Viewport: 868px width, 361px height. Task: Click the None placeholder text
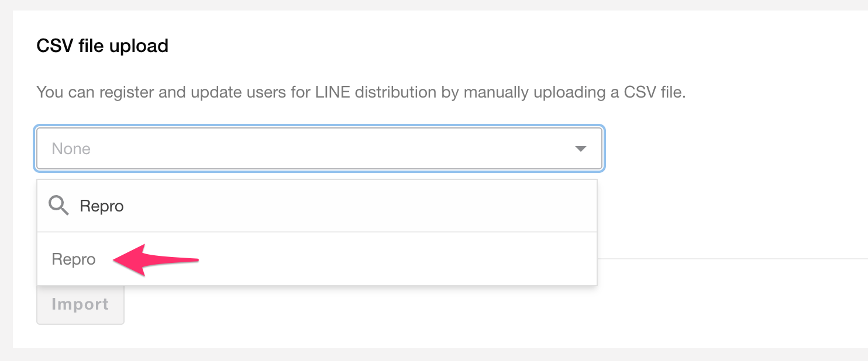(x=71, y=149)
